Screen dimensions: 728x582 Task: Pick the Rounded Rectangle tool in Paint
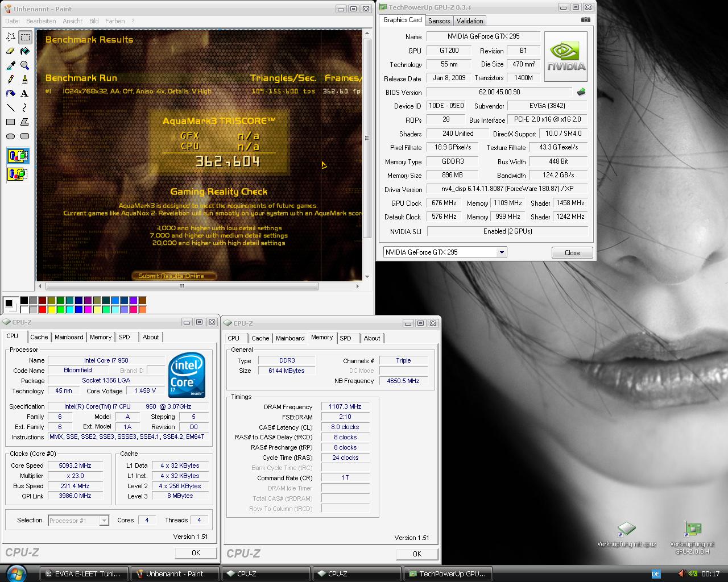[25, 136]
